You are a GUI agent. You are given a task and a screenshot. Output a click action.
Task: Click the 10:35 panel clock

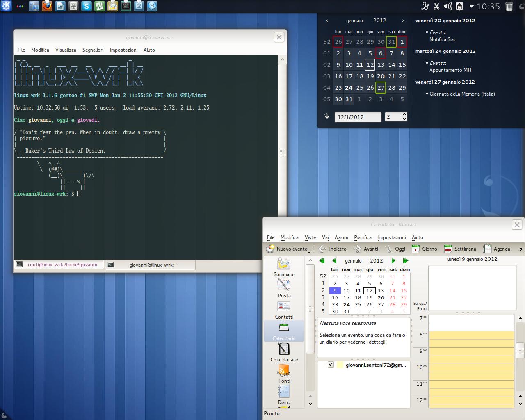488,6
